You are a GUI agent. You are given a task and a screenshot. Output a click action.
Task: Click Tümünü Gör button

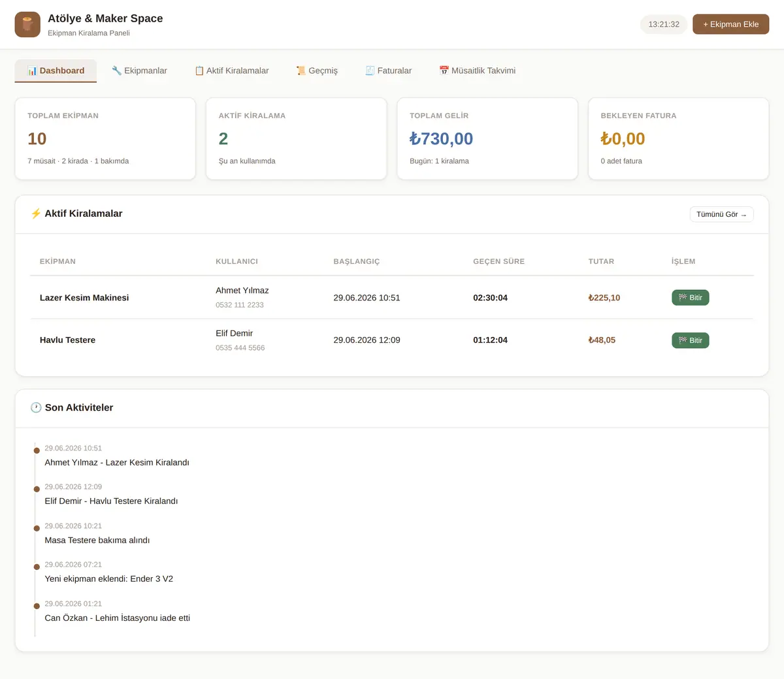pos(721,214)
